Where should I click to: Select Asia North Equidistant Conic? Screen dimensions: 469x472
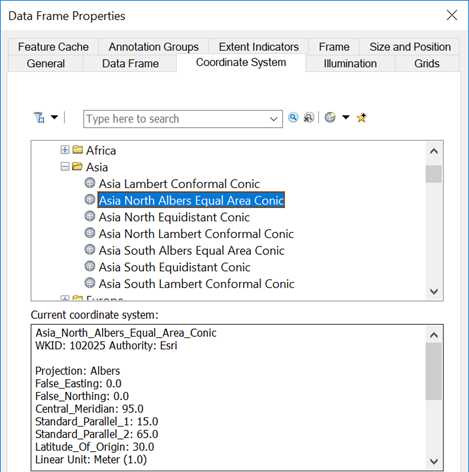pos(174,217)
